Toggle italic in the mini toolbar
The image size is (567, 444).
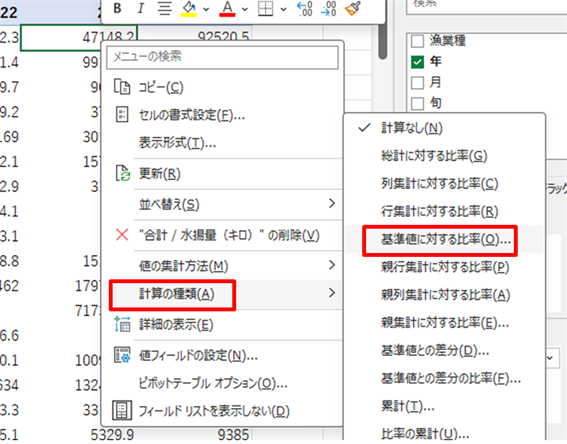tap(141, 8)
